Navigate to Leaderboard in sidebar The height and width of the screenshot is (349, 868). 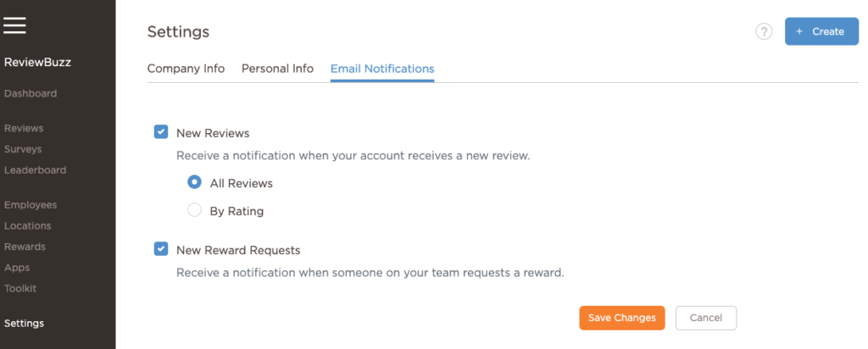click(x=35, y=170)
